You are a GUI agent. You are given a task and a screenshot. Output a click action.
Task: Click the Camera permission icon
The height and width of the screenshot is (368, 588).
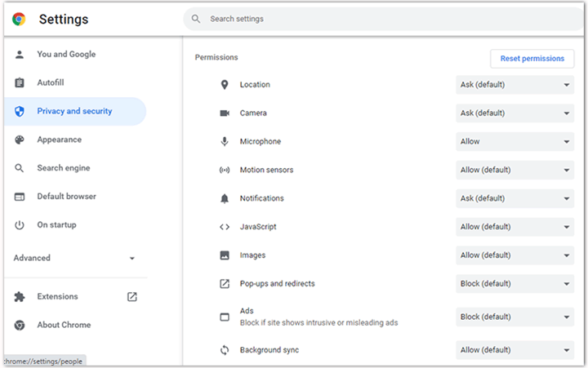coord(225,113)
